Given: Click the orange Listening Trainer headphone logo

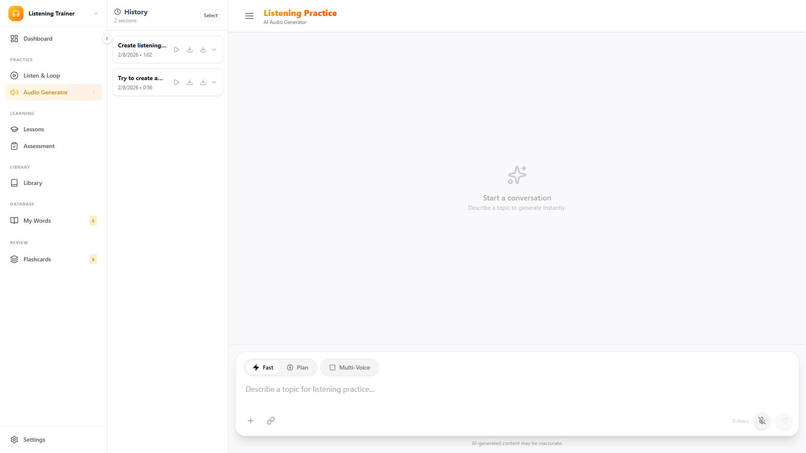Looking at the screenshot, I should (x=16, y=13).
